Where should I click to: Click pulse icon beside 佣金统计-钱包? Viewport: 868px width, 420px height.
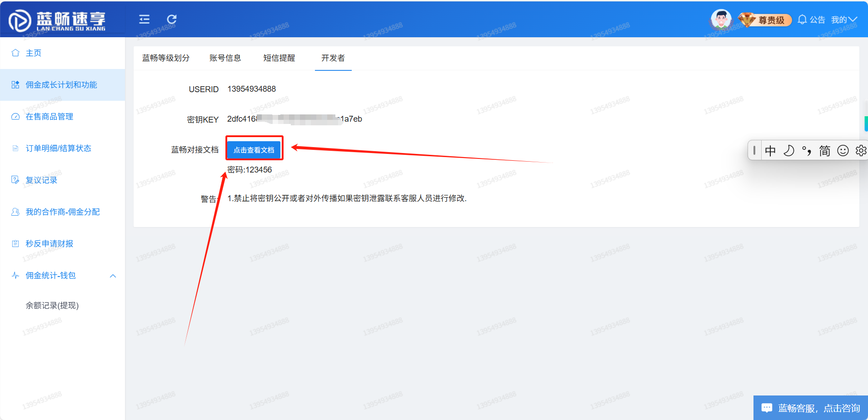[15, 275]
